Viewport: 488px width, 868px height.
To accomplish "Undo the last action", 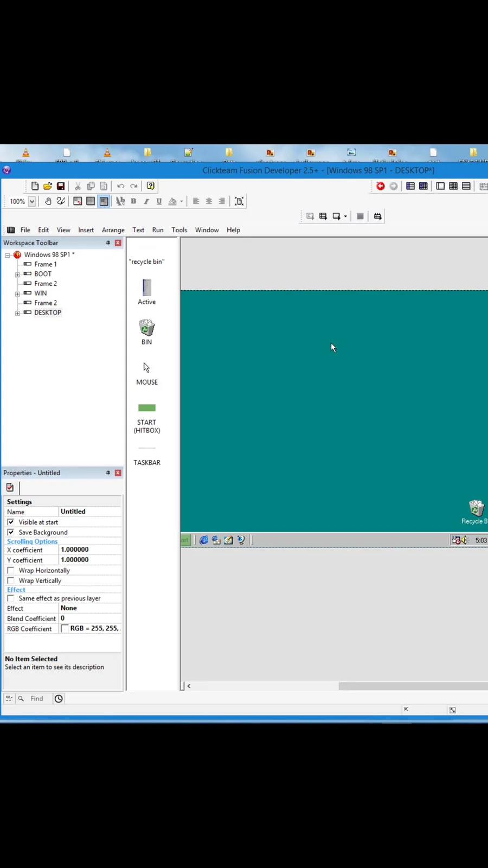I will pos(120,186).
